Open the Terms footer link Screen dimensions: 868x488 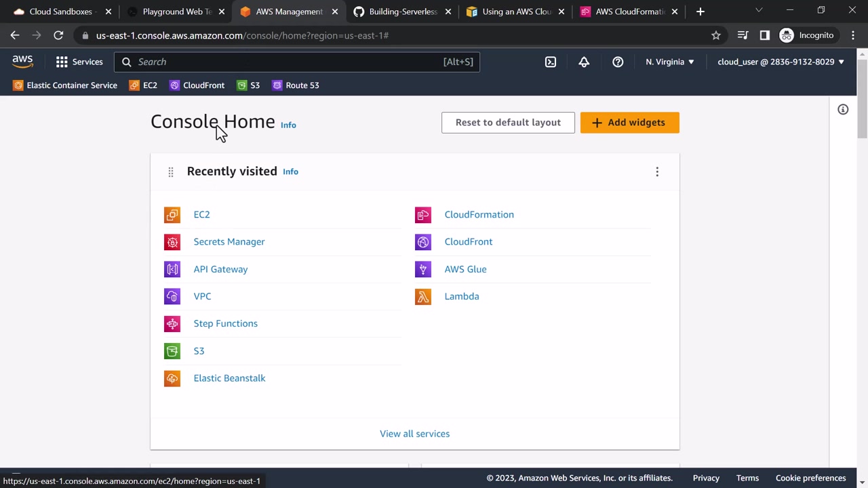[747, 479]
